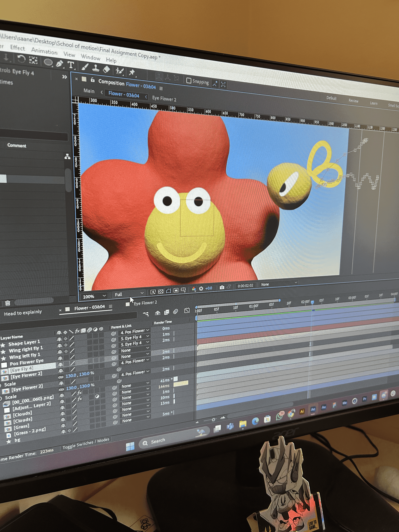Viewport: 399px width, 532px height.
Task: Toggle the timeline Frame Blending enable switch
Action: tap(166, 312)
